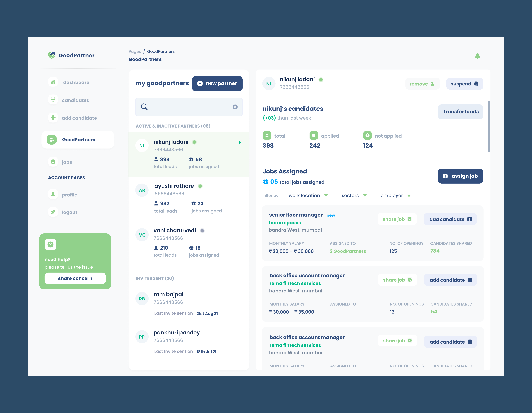Click the green arrow on nikunj ladani row
Viewport: 532px width, 413px height.
pyautogui.click(x=240, y=143)
